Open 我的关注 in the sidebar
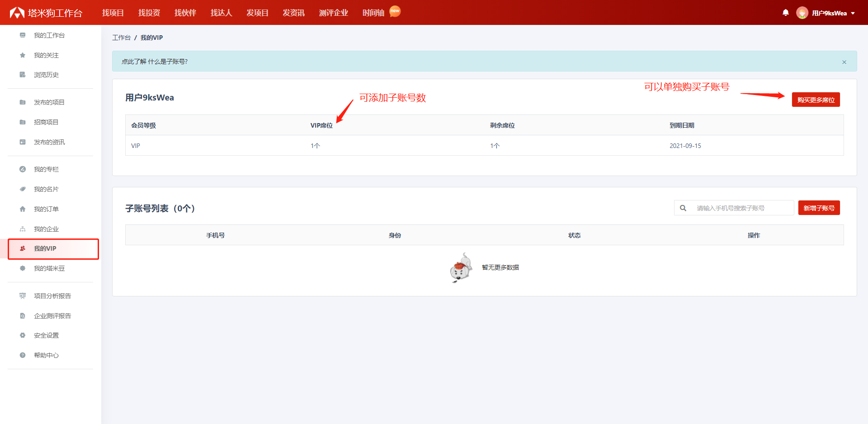This screenshot has height=424, width=868. 46,55
